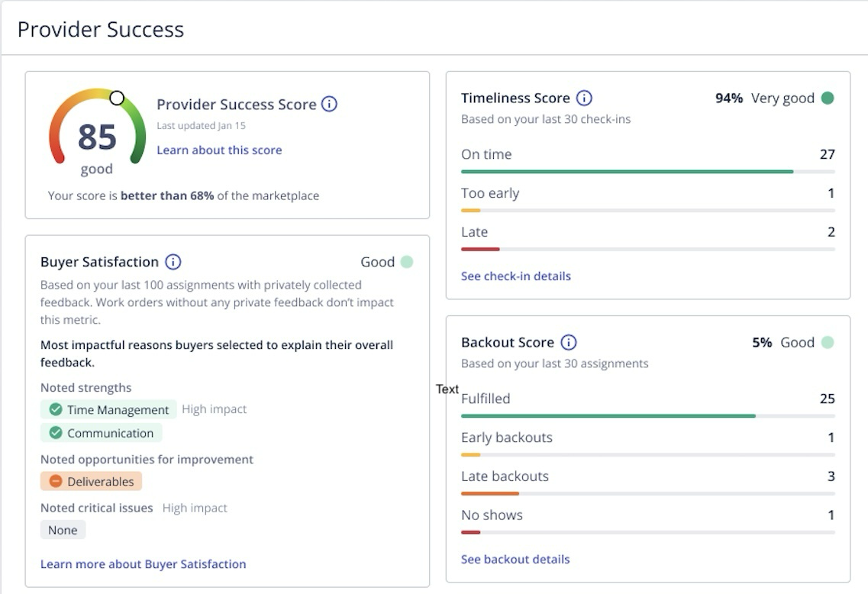Click the Buyer Satisfaction heading

[x=100, y=262]
